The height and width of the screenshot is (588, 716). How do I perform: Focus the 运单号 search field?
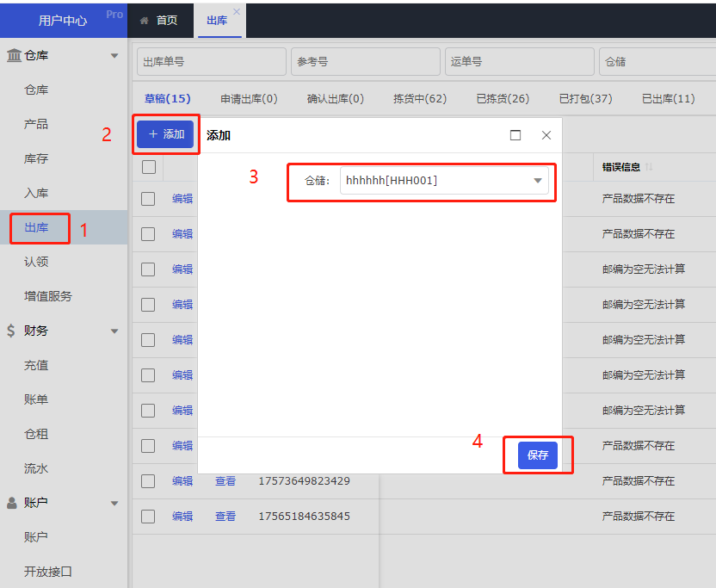coord(519,62)
